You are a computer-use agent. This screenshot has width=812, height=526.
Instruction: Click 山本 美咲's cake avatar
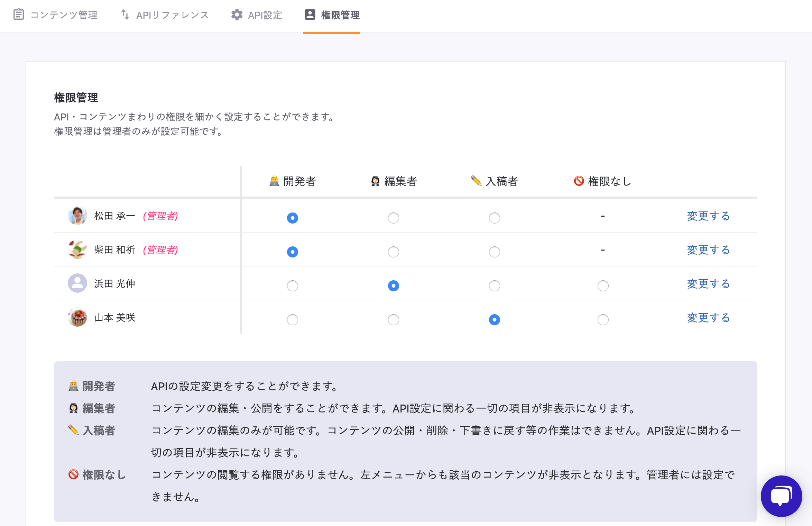tap(77, 317)
